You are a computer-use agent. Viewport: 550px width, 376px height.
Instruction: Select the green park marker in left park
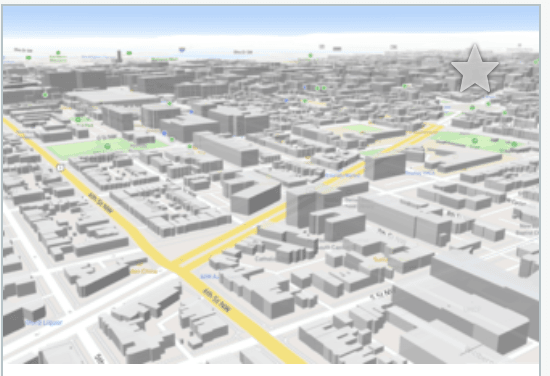pyautogui.click(x=107, y=146)
